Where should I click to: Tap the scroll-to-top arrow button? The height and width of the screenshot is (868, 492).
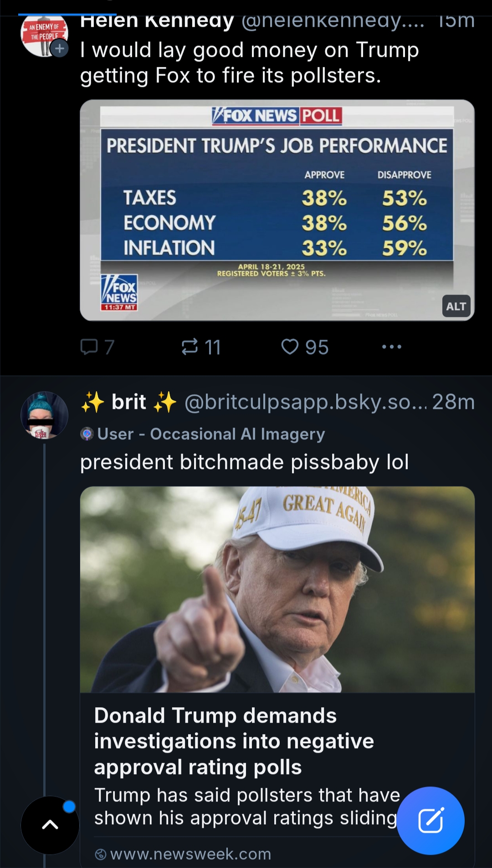50,825
